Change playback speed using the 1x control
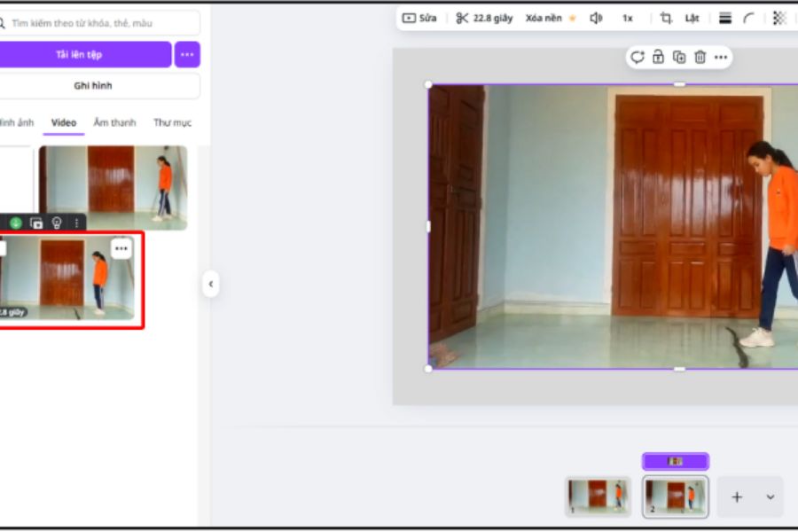Image resolution: width=798 pixels, height=532 pixels. click(627, 18)
